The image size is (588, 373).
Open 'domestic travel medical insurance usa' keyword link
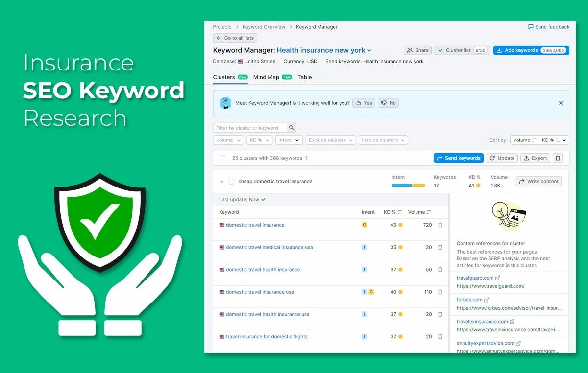coord(269,248)
